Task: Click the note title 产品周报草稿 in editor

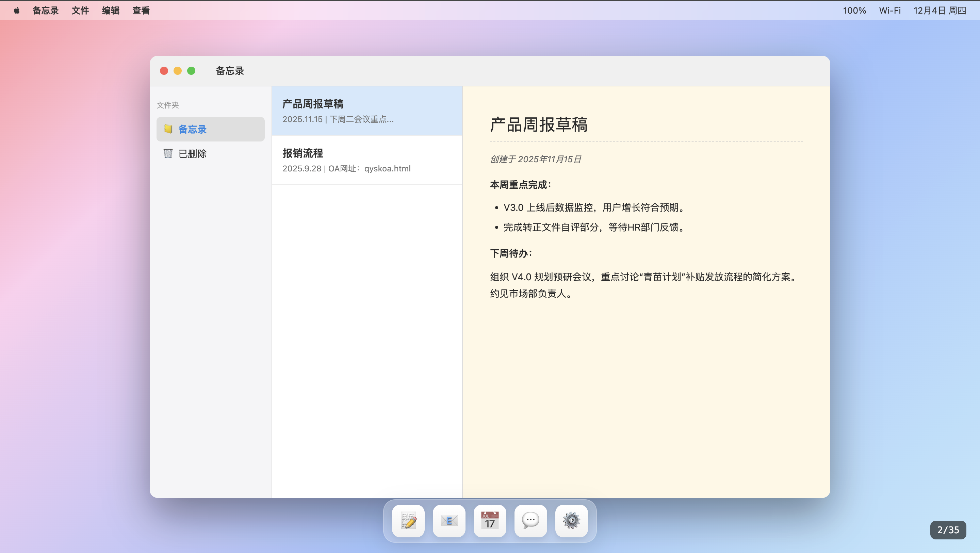Action: click(538, 125)
